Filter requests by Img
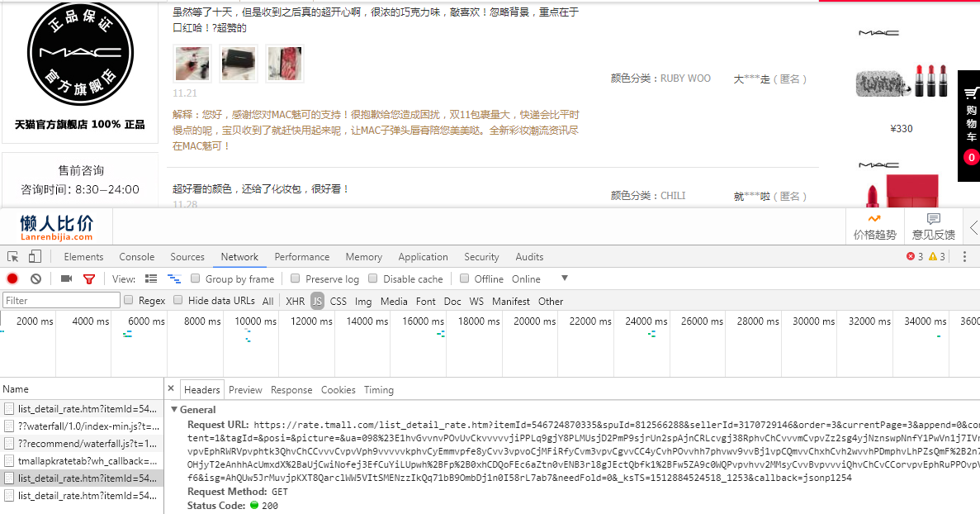The width and height of the screenshot is (980, 514). [x=363, y=302]
